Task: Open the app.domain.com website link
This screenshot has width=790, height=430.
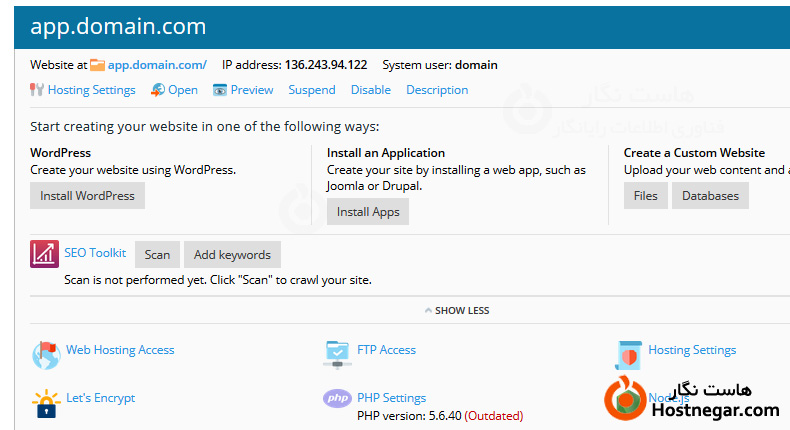Action: click(156, 65)
